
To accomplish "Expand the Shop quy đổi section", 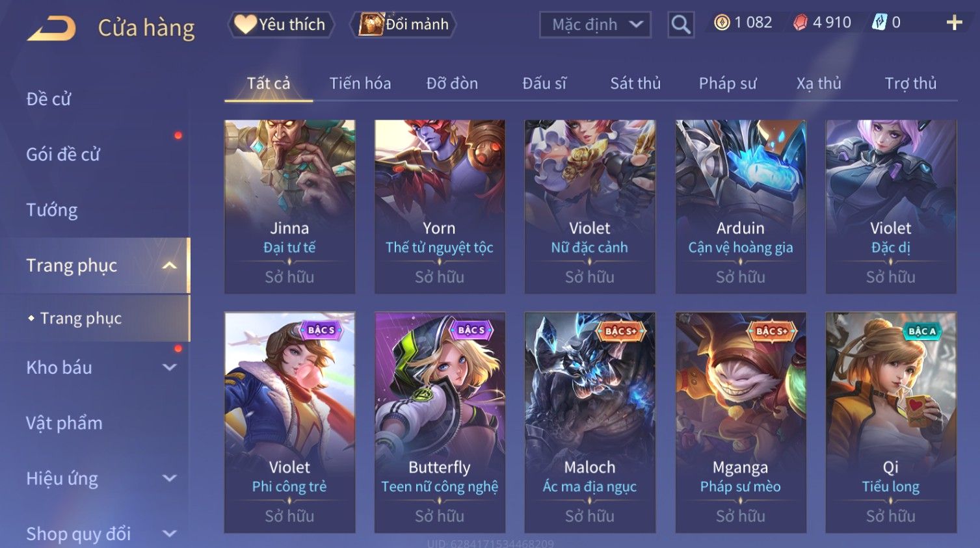I will point(169,534).
